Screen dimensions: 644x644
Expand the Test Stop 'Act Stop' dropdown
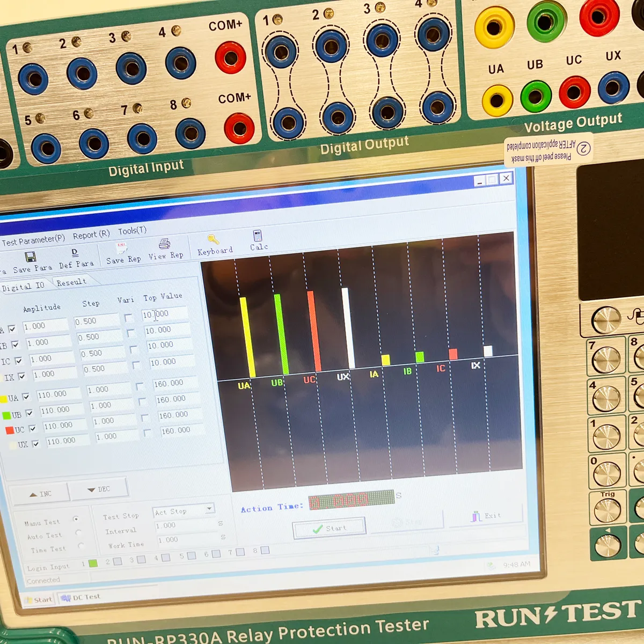point(210,508)
